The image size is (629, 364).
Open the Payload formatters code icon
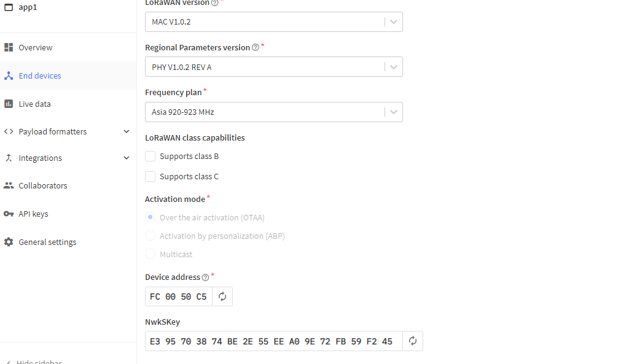point(9,131)
